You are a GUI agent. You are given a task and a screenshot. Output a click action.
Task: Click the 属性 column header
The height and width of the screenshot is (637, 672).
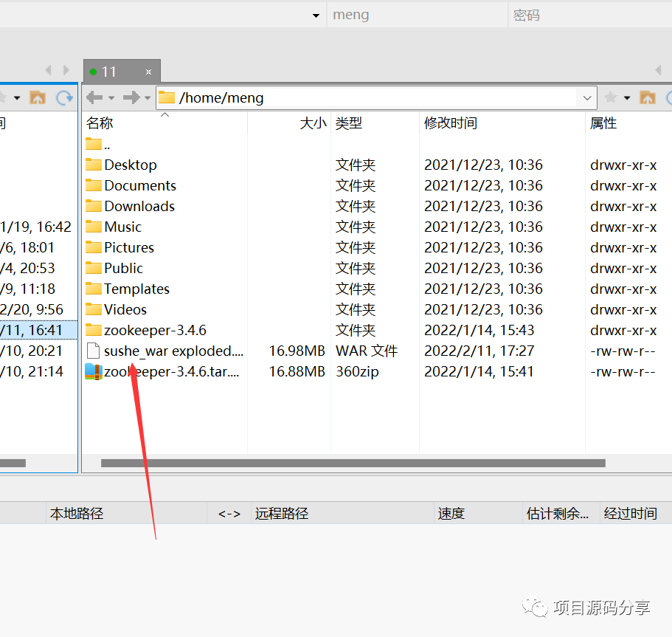[x=603, y=123]
